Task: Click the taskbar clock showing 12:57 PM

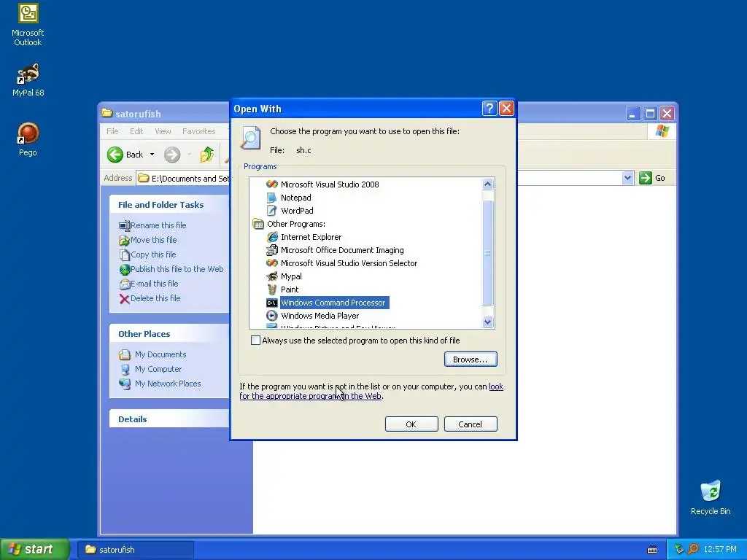Action: pyautogui.click(x=719, y=549)
